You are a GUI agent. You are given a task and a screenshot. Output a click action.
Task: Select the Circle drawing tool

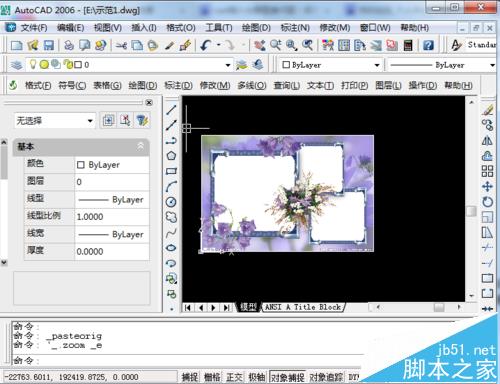(171, 202)
